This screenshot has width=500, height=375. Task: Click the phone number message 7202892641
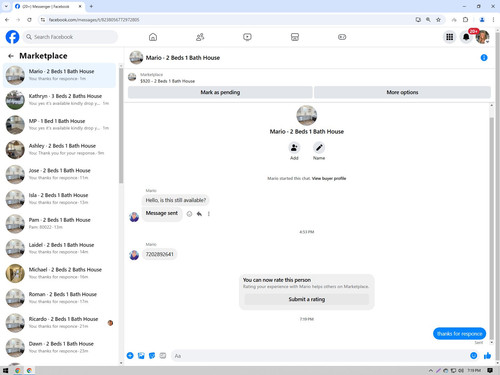pos(160,254)
